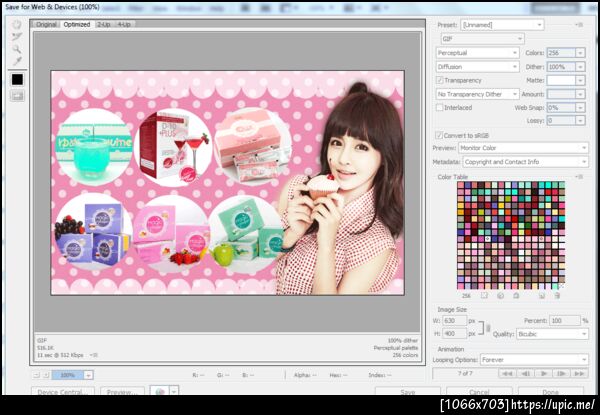Switch to the Optimized tab

click(x=77, y=24)
